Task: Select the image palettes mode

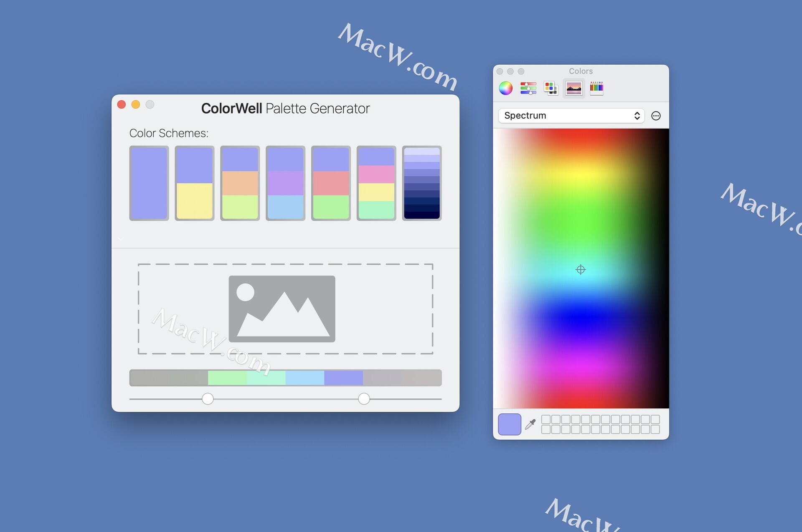Action: tap(574, 88)
